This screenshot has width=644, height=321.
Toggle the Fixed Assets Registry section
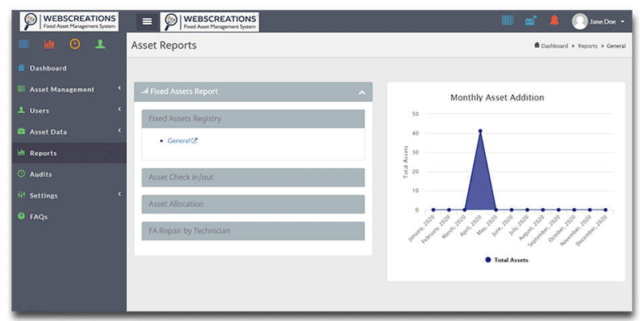[x=253, y=119]
